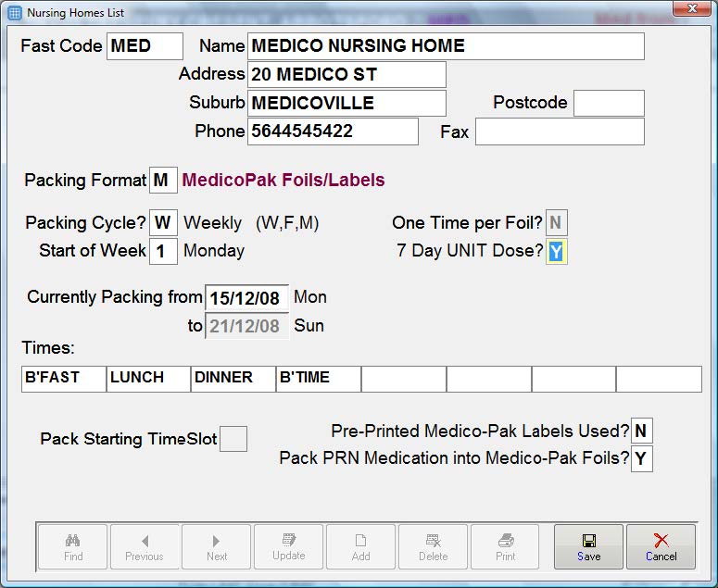Click the Delete icon in toolbar
Screen dimensions: 718x588
click(434, 541)
